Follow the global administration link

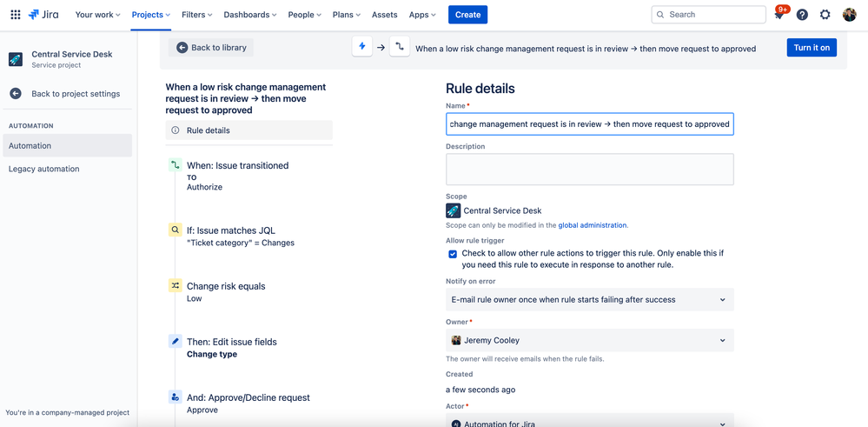[592, 225]
